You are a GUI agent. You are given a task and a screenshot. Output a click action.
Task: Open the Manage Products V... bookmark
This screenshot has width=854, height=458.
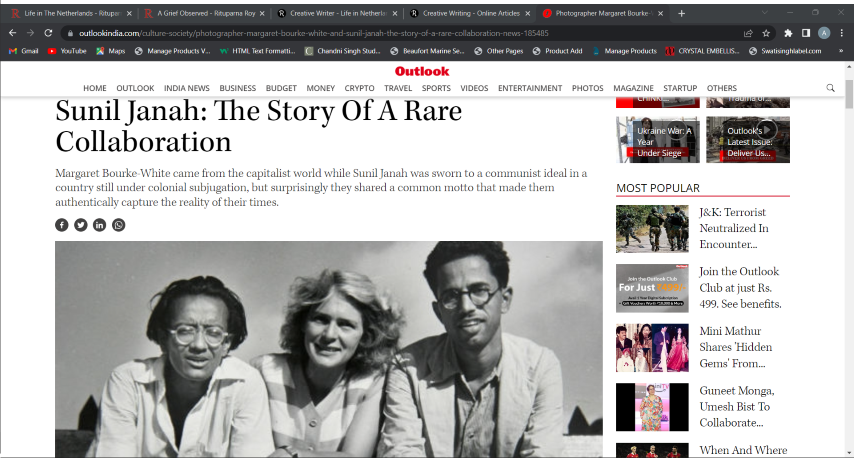pyautogui.click(x=173, y=51)
